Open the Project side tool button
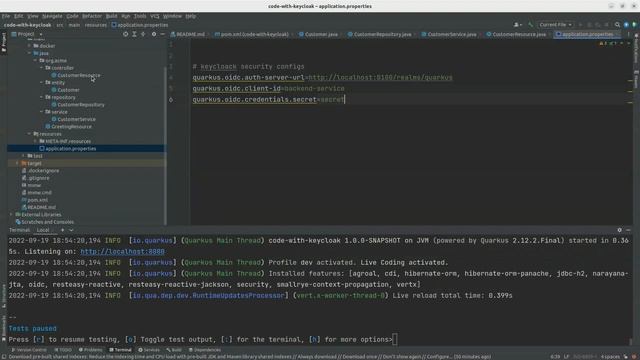The width and height of the screenshot is (640, 360). pyautogui.click(x=4, y=42)
